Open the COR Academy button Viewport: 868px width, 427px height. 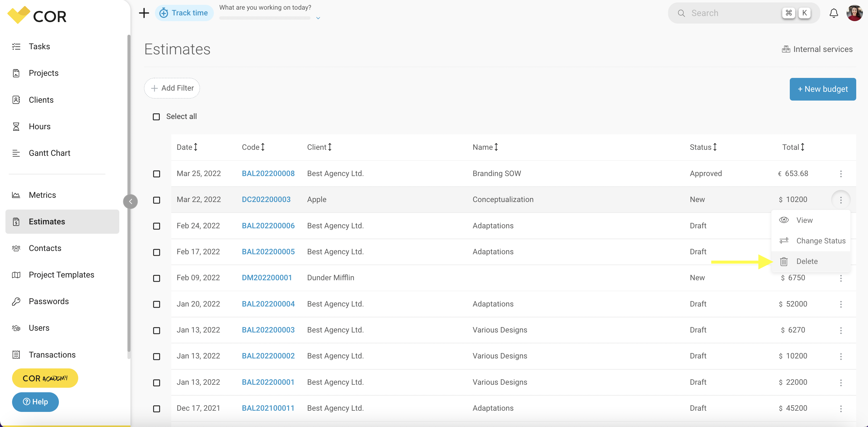pos(45,378)
